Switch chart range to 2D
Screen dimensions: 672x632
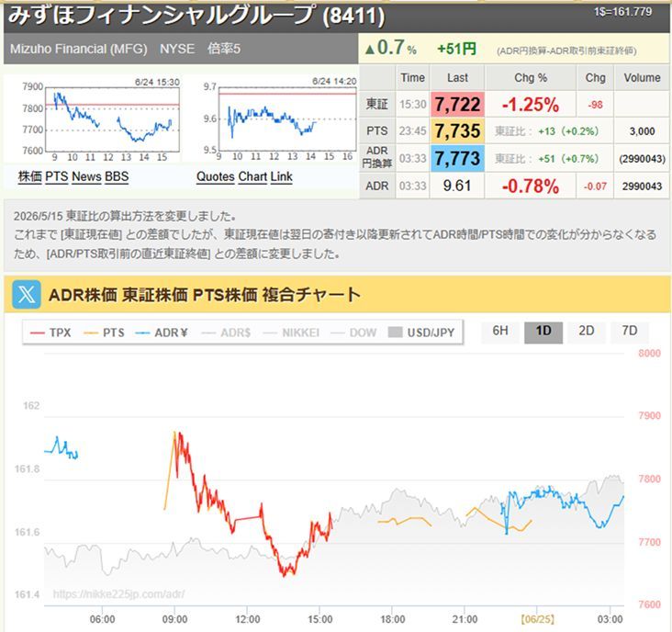pos(587,331)
